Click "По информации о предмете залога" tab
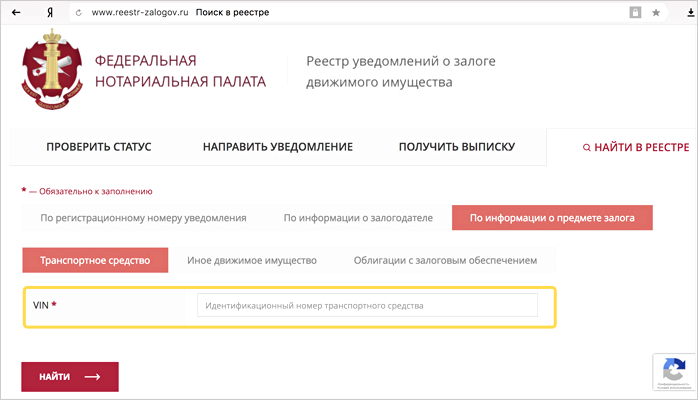Image resolution: width=698 pixels, height=400 pixels. coord(551,217)
